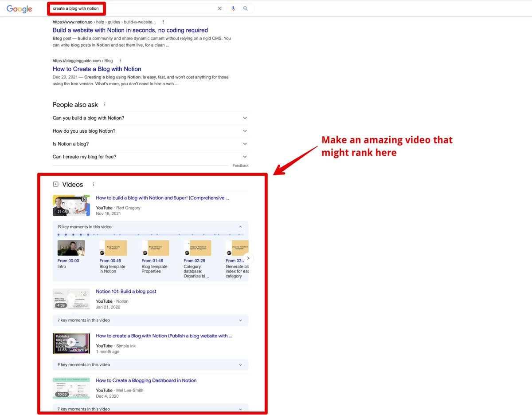Click the Google logo
The image size is (532, 415).
[20, 9]
